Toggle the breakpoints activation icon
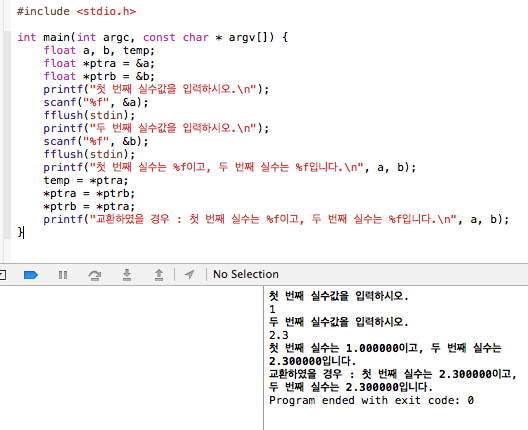 [31, 275]
